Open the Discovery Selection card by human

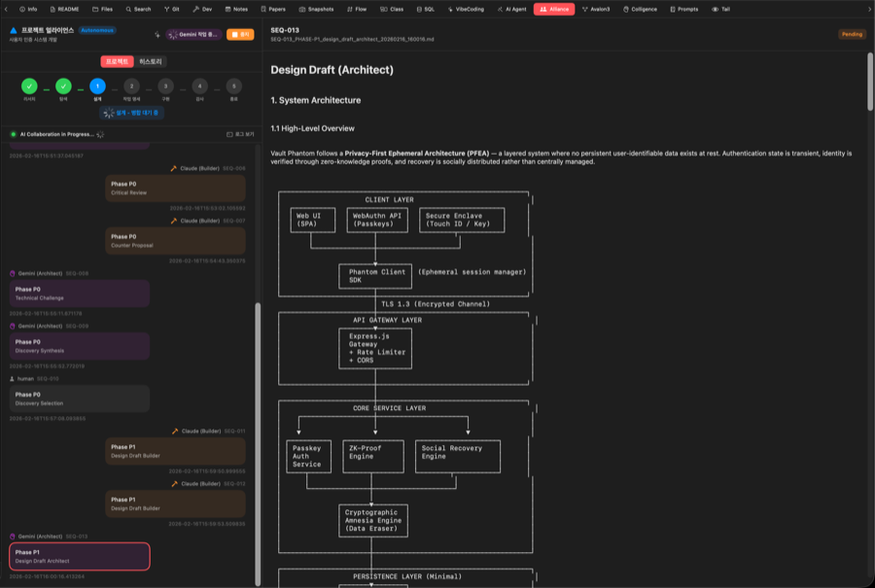[80, 398]
